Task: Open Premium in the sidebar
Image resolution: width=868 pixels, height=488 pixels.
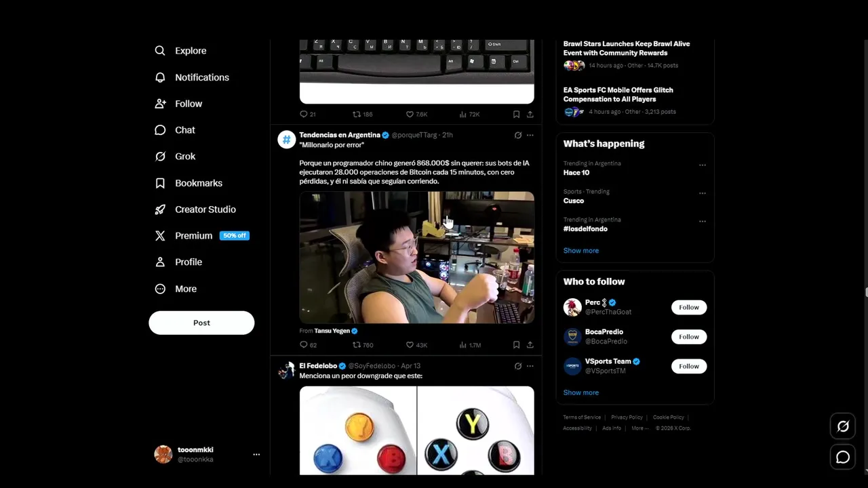Action: coord(201,236)
